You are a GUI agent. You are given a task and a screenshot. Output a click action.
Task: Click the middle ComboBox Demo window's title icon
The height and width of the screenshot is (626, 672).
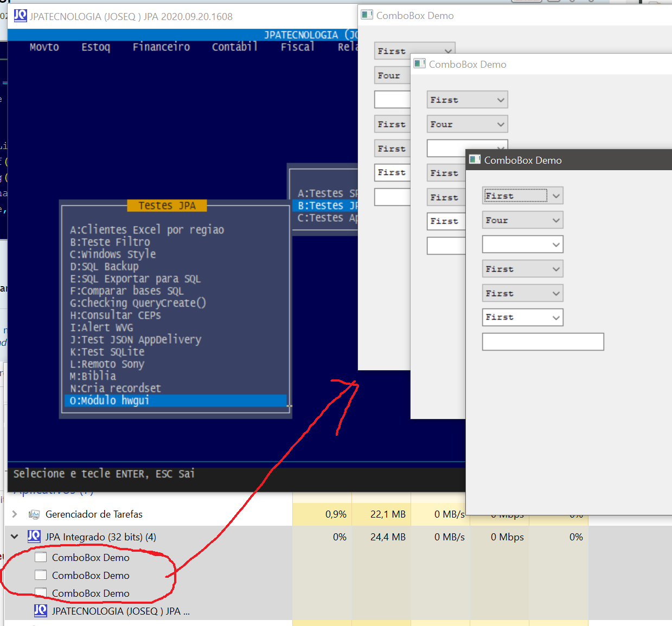pyautogui.click(x=419, y=64)
